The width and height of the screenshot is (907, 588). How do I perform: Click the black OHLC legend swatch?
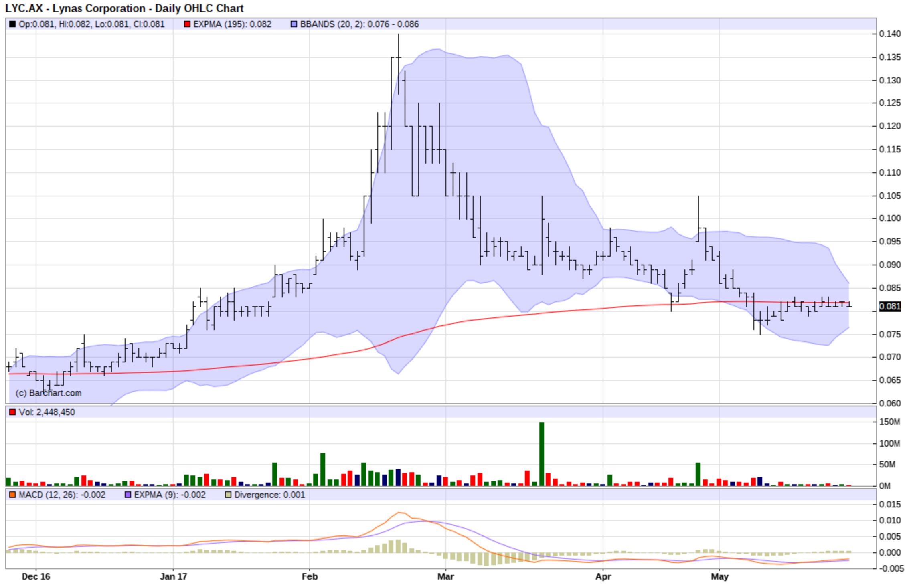(x=12, y=24)
